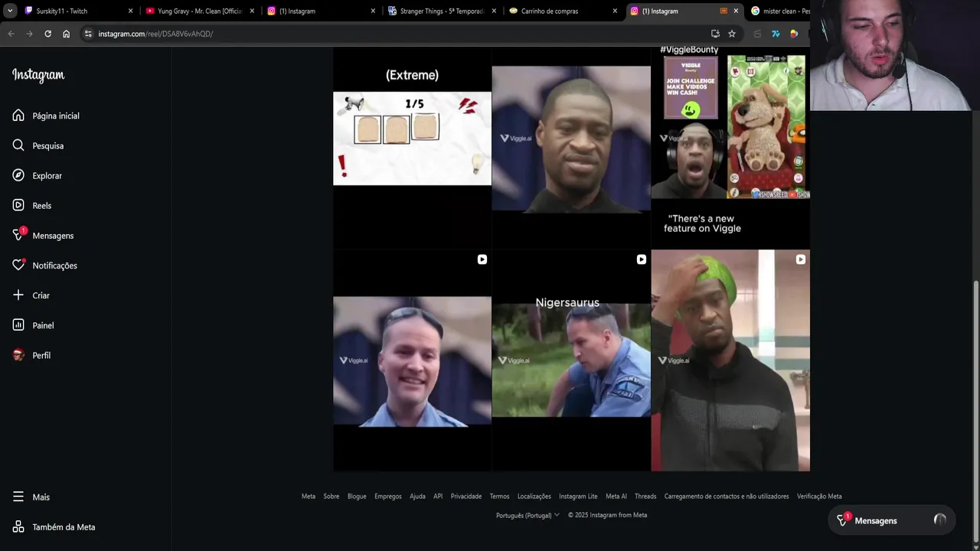Click install app icon in address bar
This screenshot has height=551, width=980.
715,34
